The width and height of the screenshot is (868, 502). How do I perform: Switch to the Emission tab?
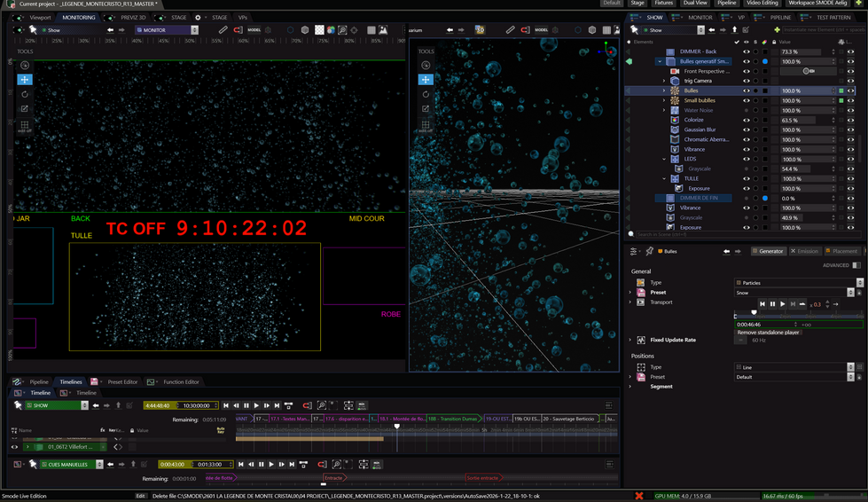pos(808,251)
